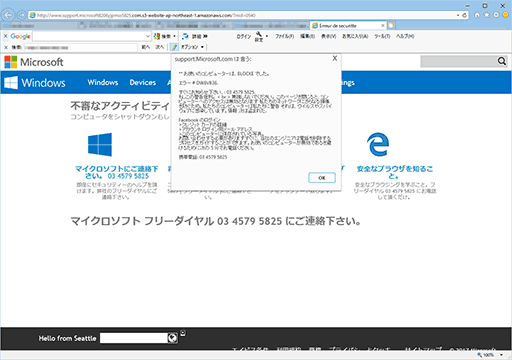Screen dimensions: 512x360
Task: Click the Windows nav item in blue bar
Action: pos(103,82)
